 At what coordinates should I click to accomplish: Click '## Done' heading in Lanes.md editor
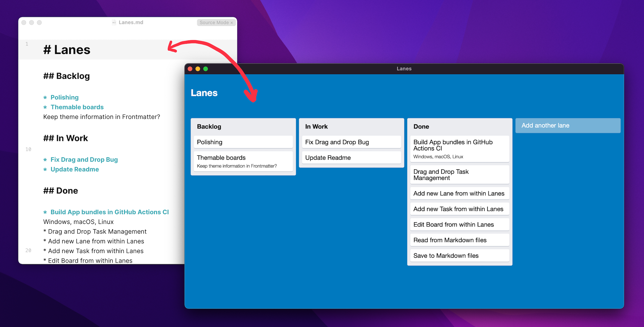click(x=60, y=191)
